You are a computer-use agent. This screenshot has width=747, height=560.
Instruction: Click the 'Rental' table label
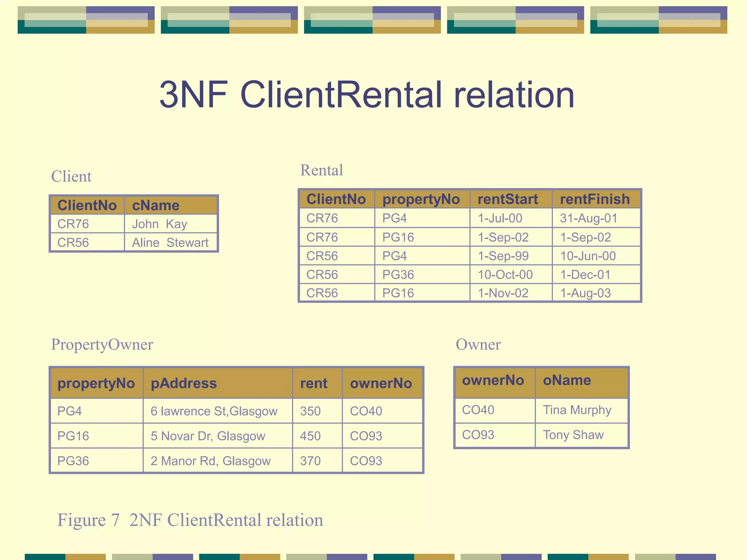coord(321,170)
